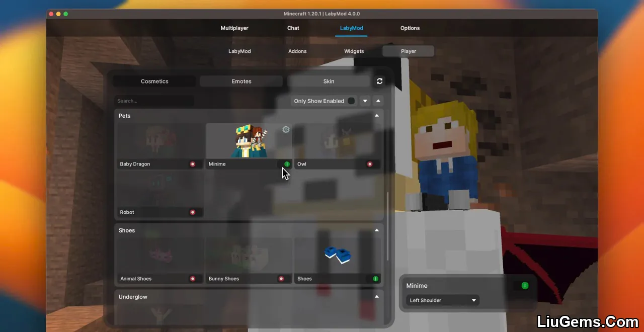Select the Shoes cosmetic thumbnail

click(x=338, y=256)
